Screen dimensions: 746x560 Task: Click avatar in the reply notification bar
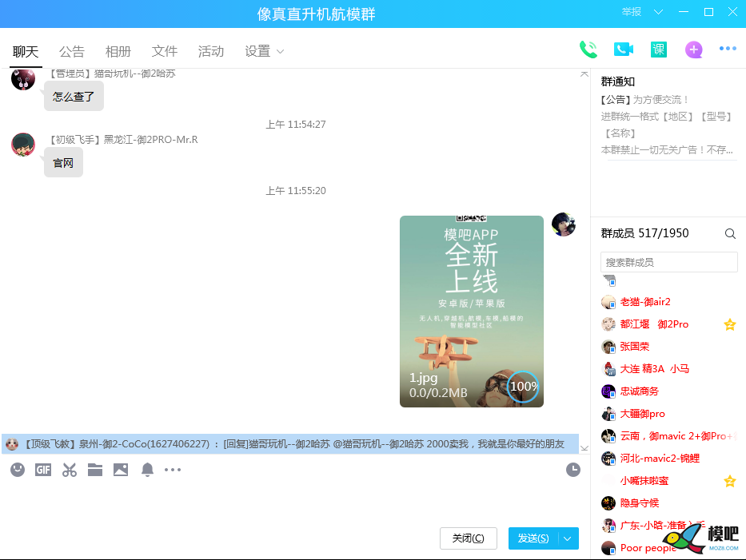pyautogui.click(x=12, y=444)
